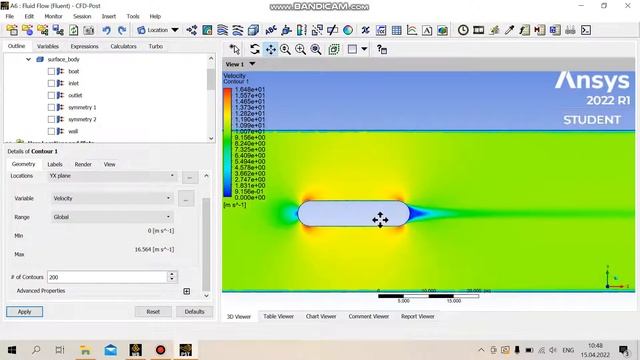Viewport: 640px width, 360px height.
Task: Switch to the Expressions tab
Action: click(x=84, y=47)
